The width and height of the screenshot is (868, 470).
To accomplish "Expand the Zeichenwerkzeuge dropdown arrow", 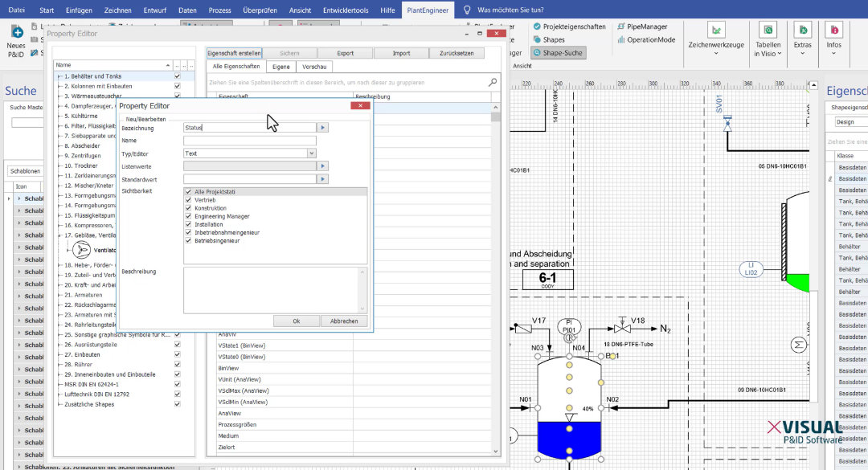I will 716,54.
